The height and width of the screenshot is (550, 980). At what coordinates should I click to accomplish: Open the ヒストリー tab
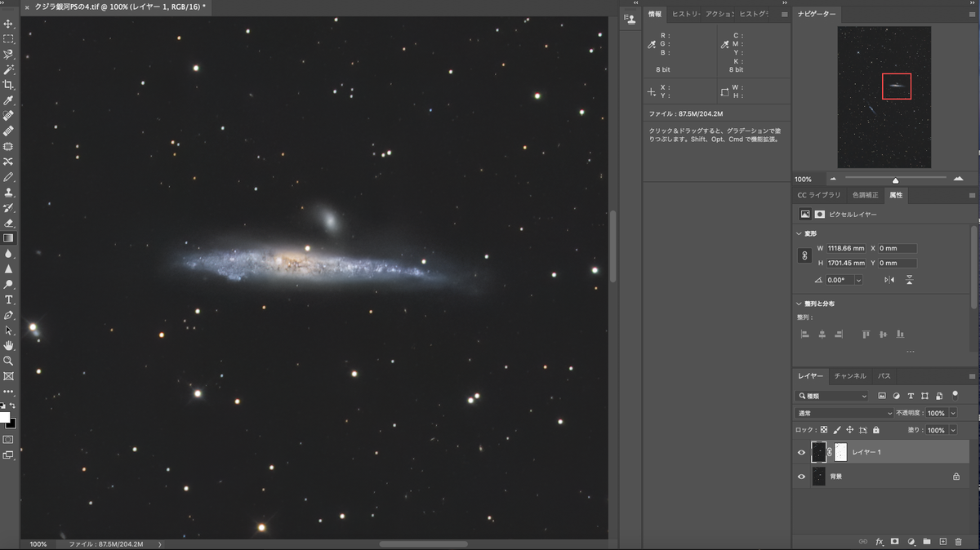[x=684, y=15]
